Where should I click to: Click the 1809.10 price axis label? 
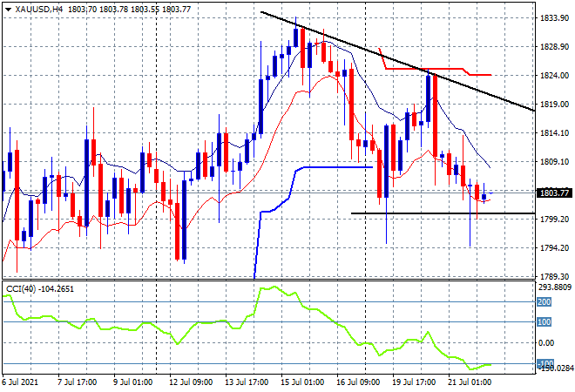pyautogui.click(x=554, y=161)
